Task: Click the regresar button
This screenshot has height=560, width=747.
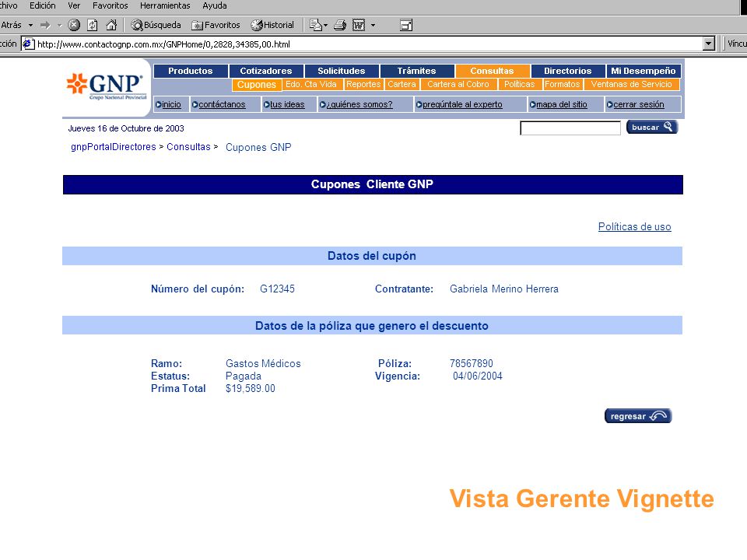Action: tap(638, 415)
